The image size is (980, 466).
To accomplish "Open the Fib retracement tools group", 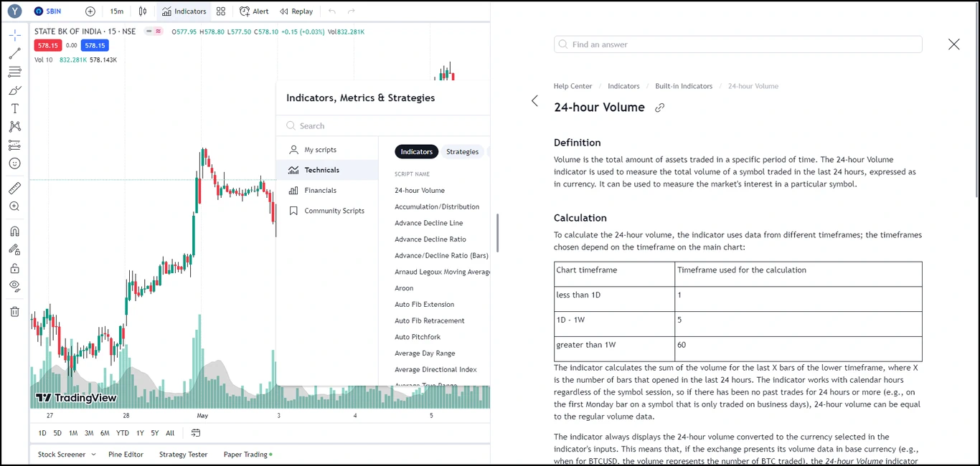I will click(x=15, y=72).
